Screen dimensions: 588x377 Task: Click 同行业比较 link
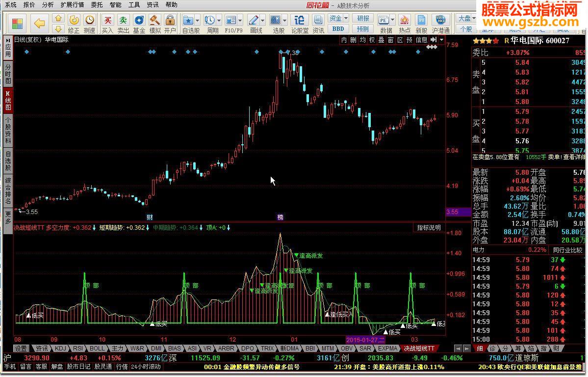[568, 250]
